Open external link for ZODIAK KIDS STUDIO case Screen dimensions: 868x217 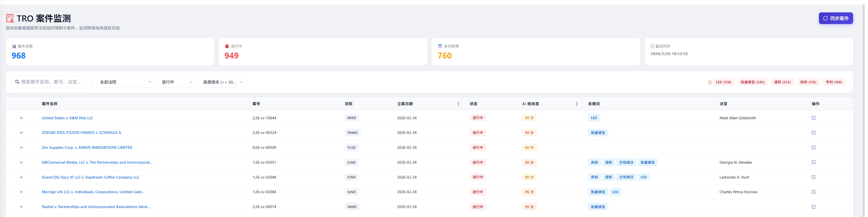tap(813, 133)
